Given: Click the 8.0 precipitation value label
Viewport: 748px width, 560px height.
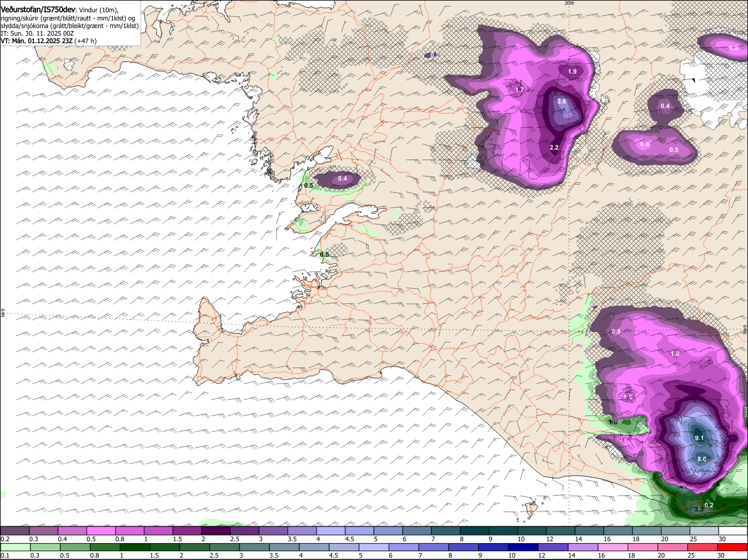Looking at the screenshot, I should [702, 459].
